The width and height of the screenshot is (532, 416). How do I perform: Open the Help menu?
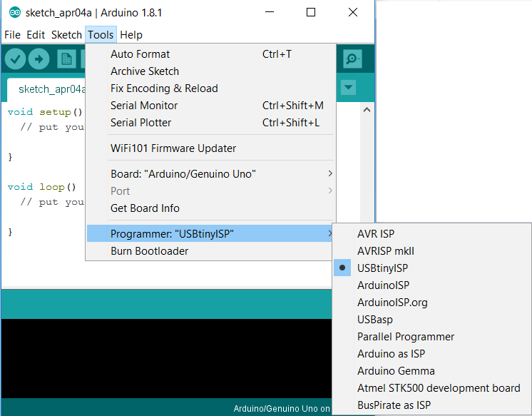coord(131,35)
